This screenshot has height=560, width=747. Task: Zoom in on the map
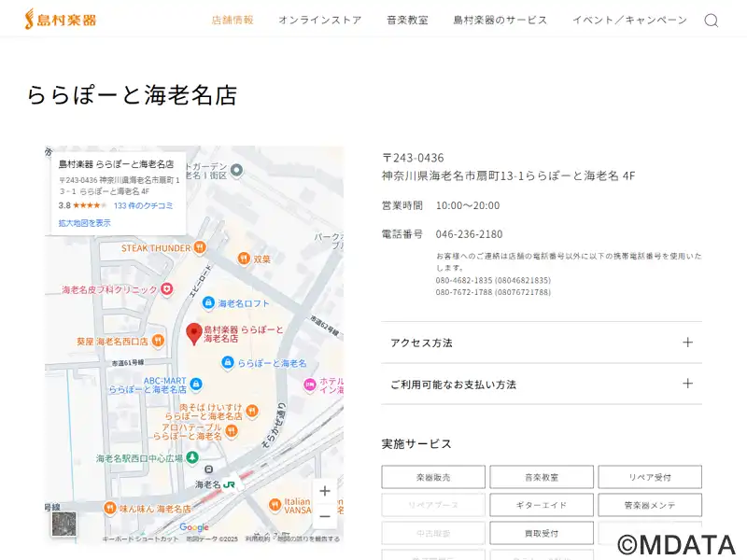[325, 491]
